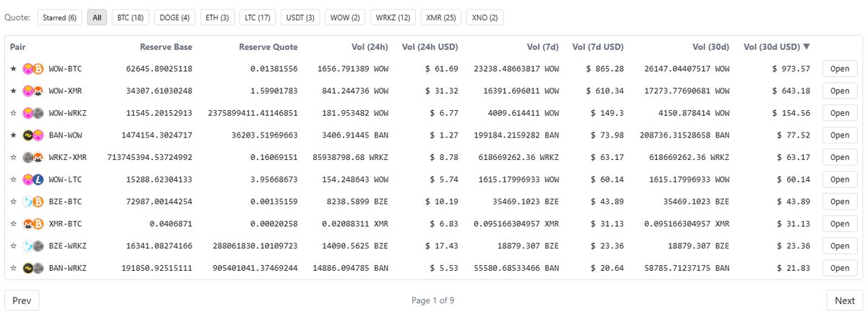
Task: Sort by Reserve Quote column
Action: click(268, 47)
